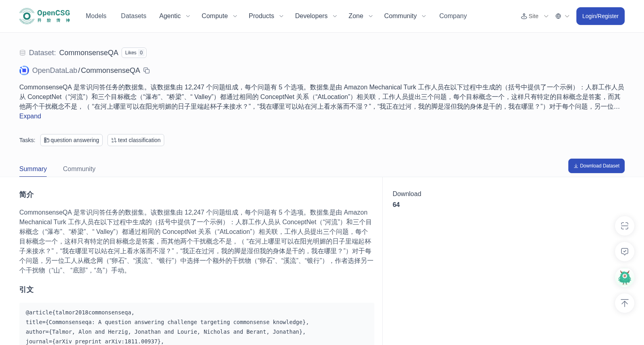Copy the dataset path with copy icon
This screenshot has width=644, height=345.
147,70
